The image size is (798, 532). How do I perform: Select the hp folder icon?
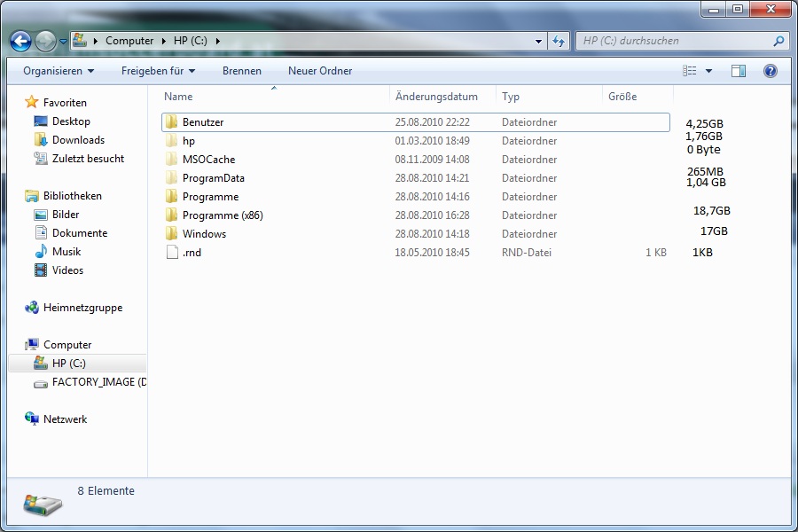(172, 140)
